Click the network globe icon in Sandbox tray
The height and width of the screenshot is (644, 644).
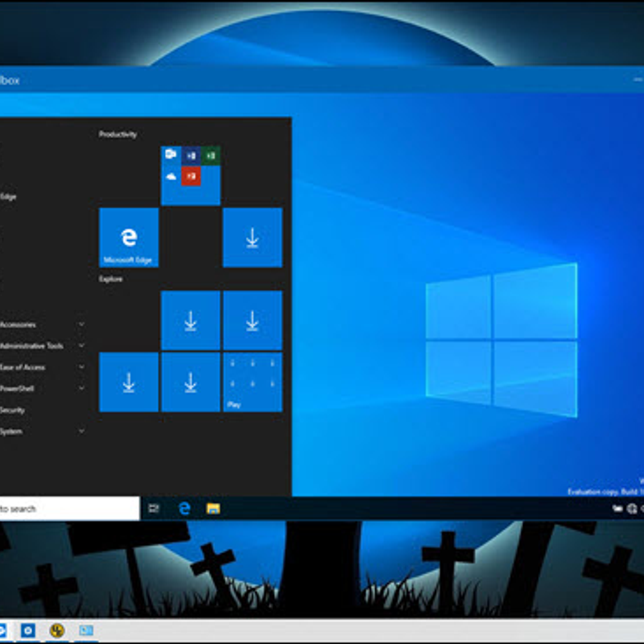tap(632, 508)
